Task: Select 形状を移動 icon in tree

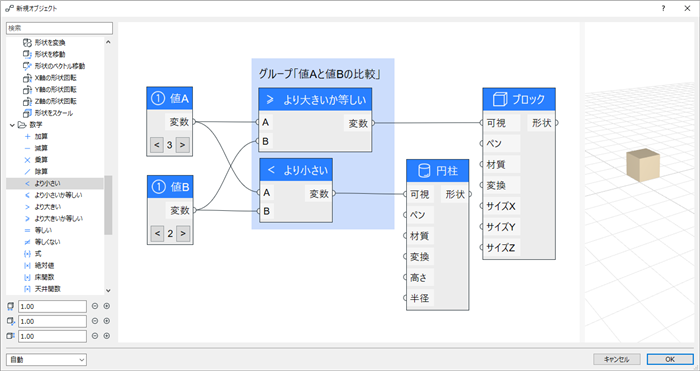Action: [27, 54]
